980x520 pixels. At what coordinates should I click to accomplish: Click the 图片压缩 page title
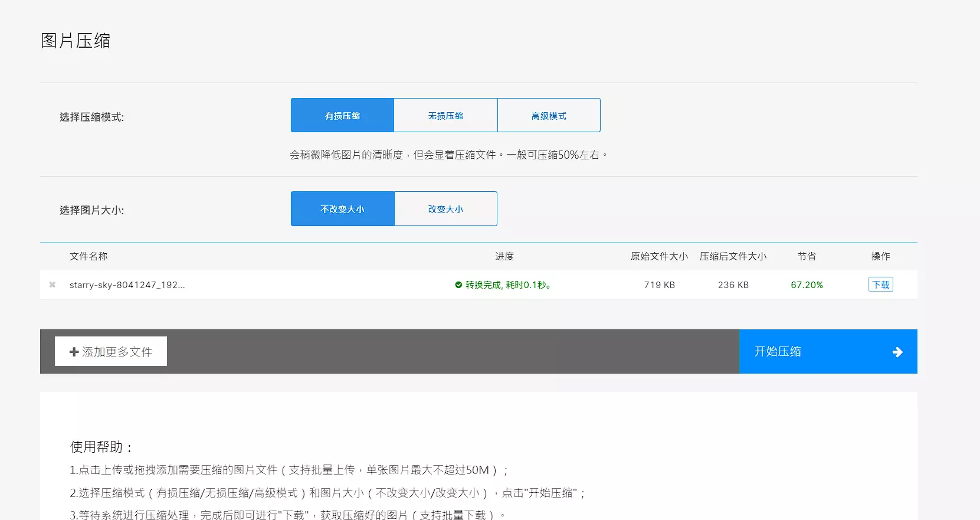tap(76, 41)
